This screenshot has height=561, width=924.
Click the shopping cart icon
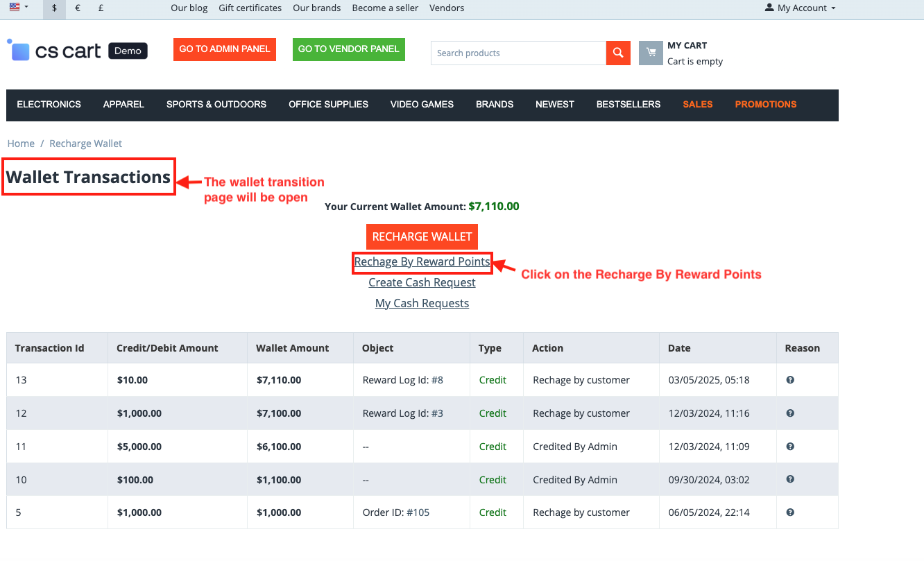pyautogui.click(x=651, y=53)
